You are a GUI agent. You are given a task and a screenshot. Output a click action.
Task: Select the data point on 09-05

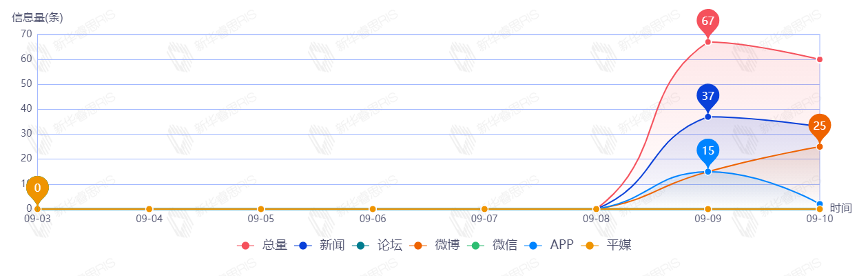[260, 209]
